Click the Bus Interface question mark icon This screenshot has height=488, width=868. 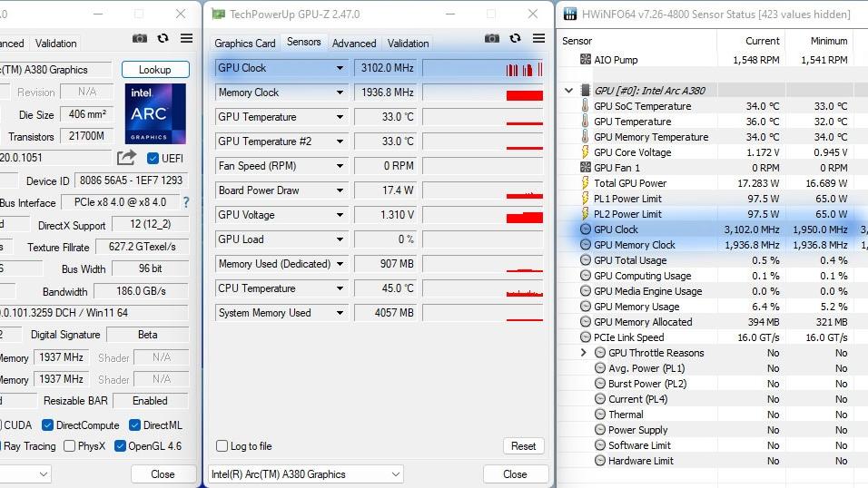186,202
